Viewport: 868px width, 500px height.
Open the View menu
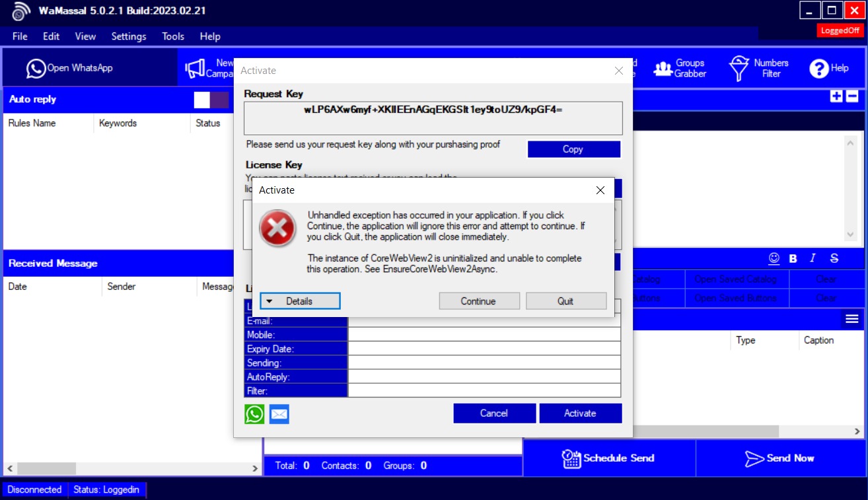tap(85, 36)
